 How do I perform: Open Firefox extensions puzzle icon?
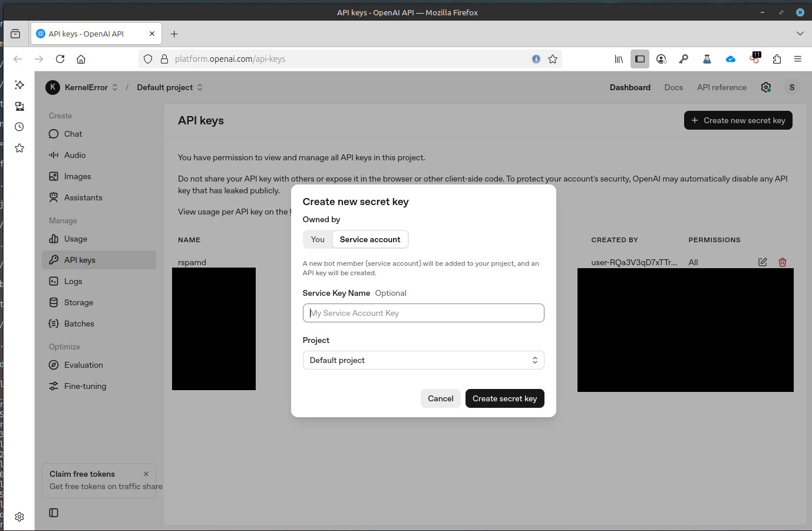[777, 59]
